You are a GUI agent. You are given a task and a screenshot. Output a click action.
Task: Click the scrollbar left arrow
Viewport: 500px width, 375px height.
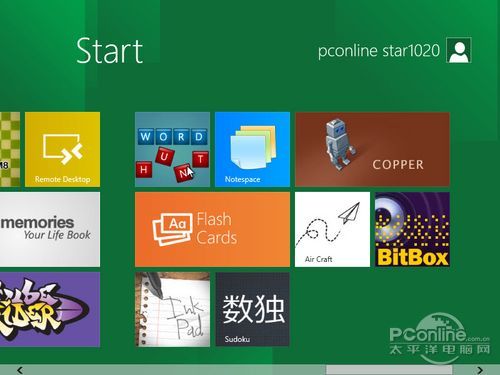[x=20, y=370]
